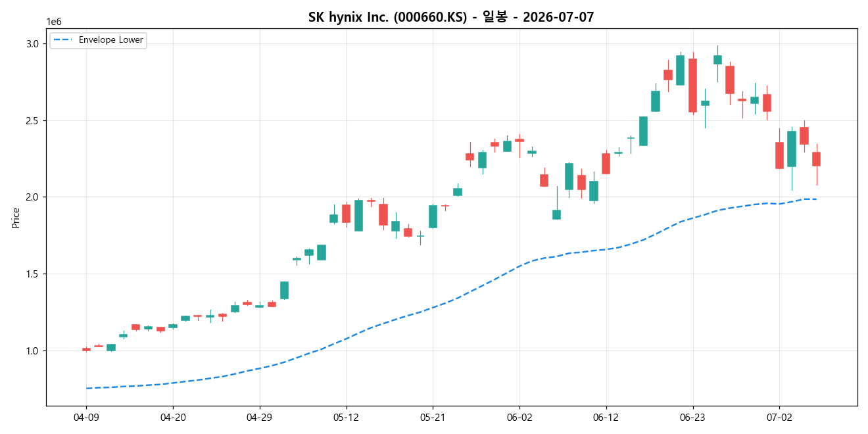Click the 07-02 date label
868x434 pixels.
click(779, 417)
